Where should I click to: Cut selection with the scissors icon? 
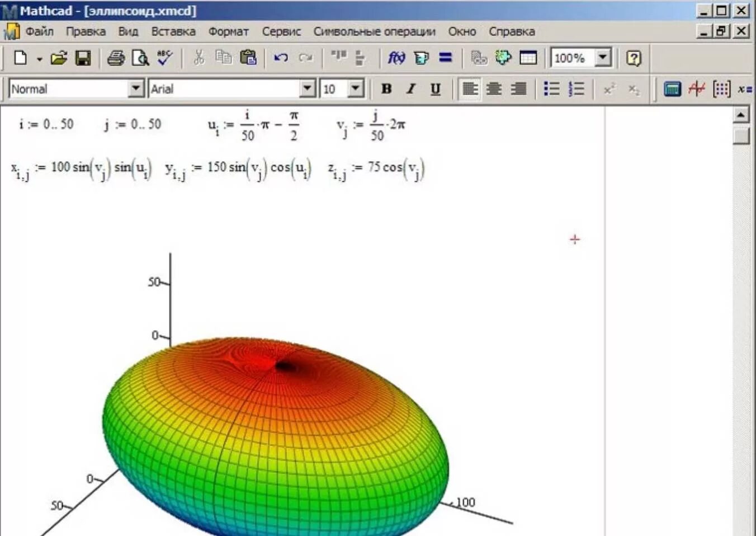point(199,58)
